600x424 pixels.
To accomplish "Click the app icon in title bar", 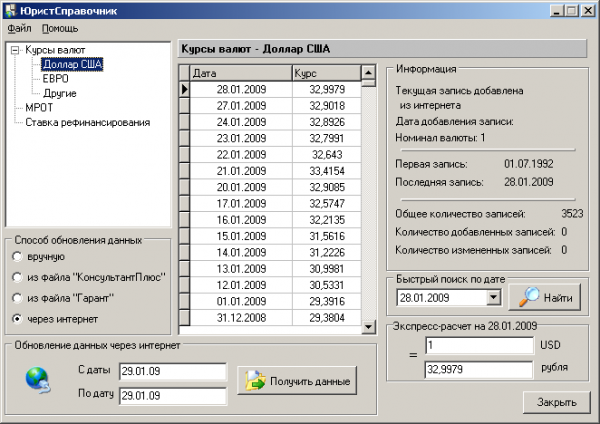I will point(11,10).
